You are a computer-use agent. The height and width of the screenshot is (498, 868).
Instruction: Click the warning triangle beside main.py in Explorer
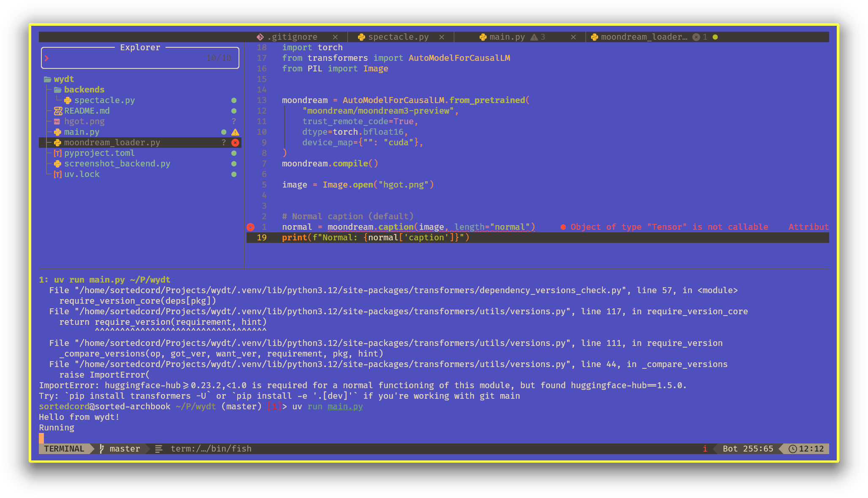click(235, 132)
